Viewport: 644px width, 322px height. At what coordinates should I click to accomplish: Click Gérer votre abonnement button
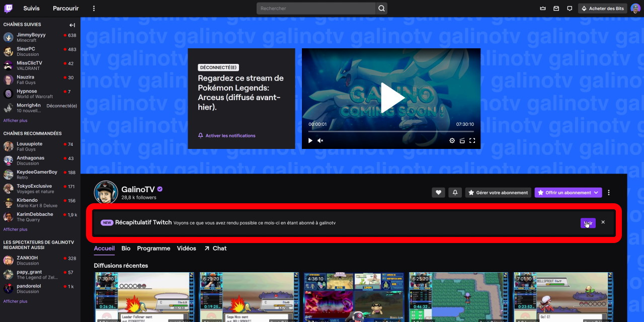[498, 193]
